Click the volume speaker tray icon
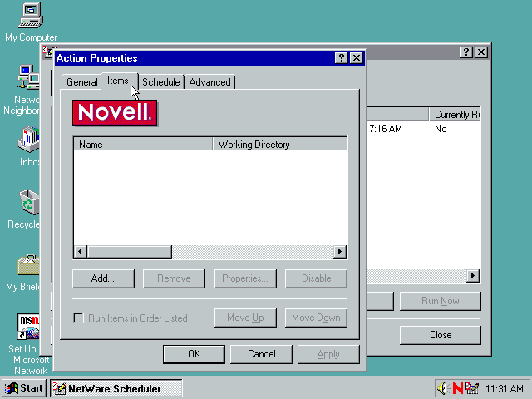 point(442,388)
